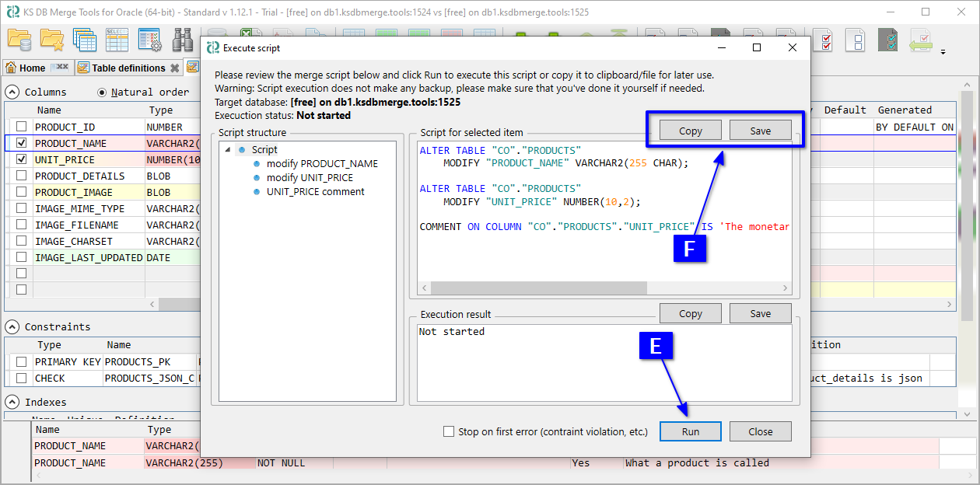Select the Natural order radio button
The image size is (980, 485).
pos(102,92)
